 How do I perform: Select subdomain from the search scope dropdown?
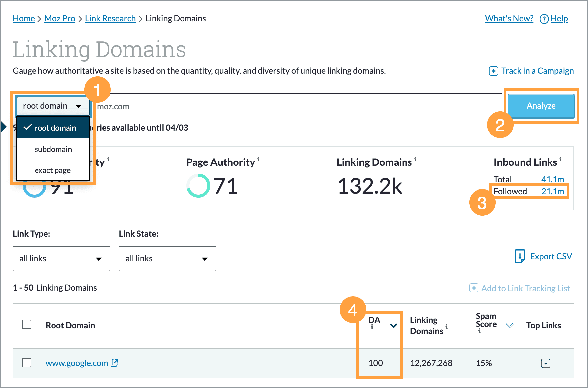pos(53,149)
